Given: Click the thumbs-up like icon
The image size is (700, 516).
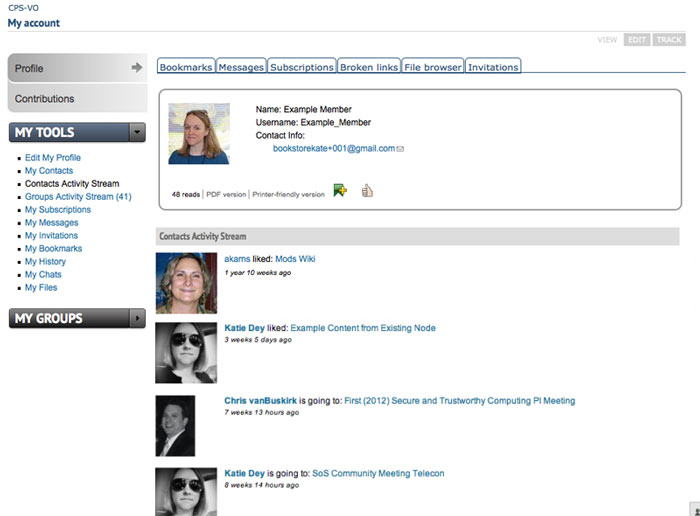Looking at the screenshot, I should click(367, 190).
